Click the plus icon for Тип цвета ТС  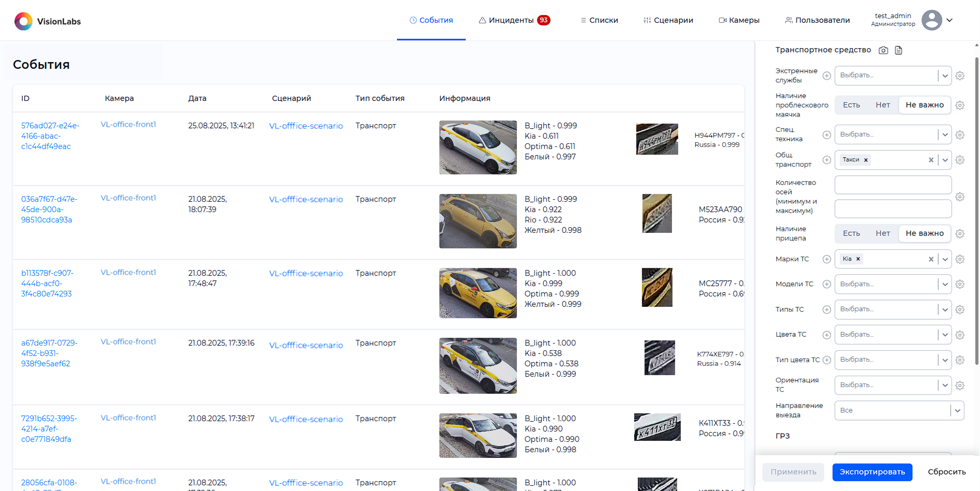(826, 360)
